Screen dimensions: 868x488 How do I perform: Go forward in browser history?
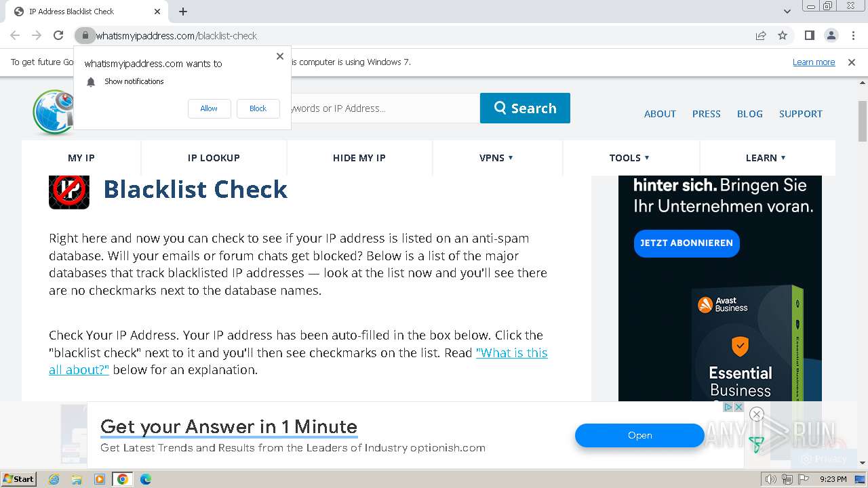(37, 35)
